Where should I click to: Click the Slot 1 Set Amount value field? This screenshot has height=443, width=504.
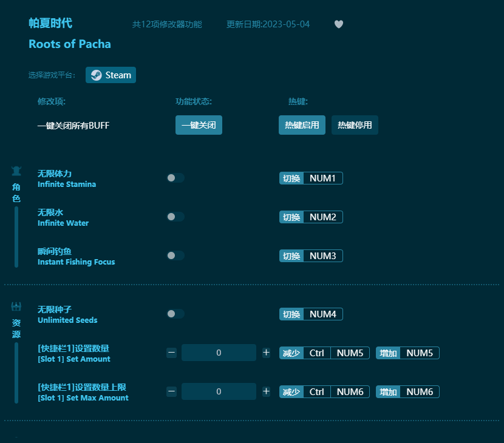coord(219,353)
